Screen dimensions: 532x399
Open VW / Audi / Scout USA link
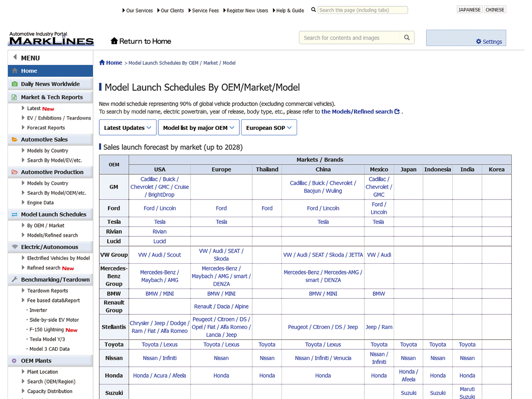coord(160,255)
